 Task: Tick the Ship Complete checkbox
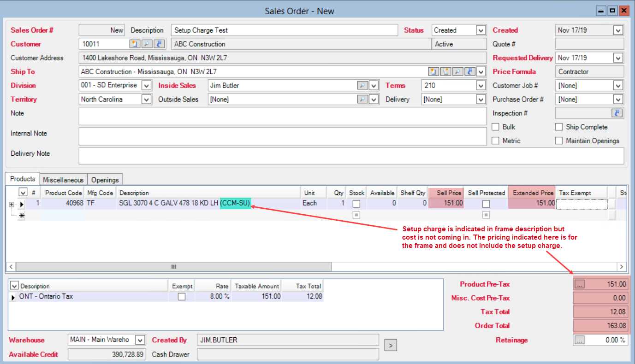559,127
